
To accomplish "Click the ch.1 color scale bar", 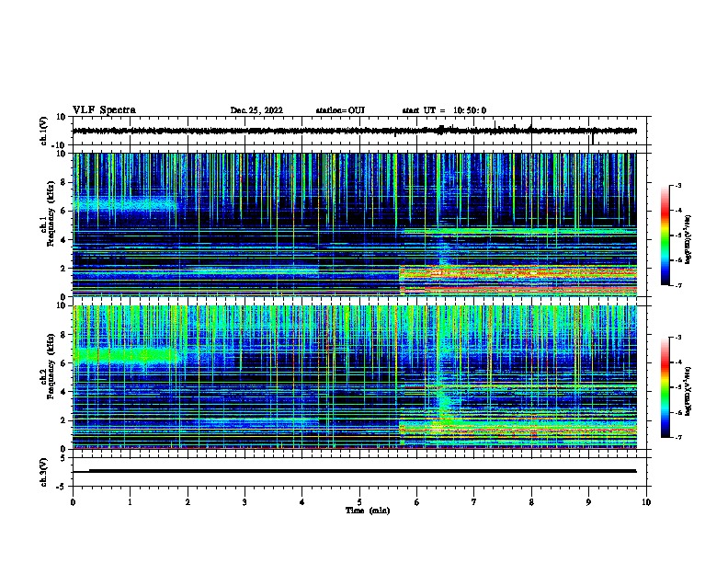I will [x=665, y=236].
